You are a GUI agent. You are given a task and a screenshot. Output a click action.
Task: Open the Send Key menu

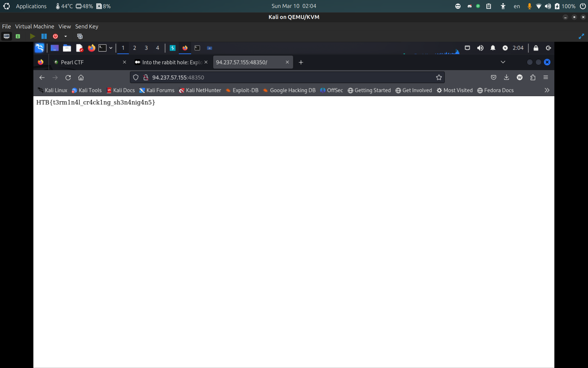(87, 27)
